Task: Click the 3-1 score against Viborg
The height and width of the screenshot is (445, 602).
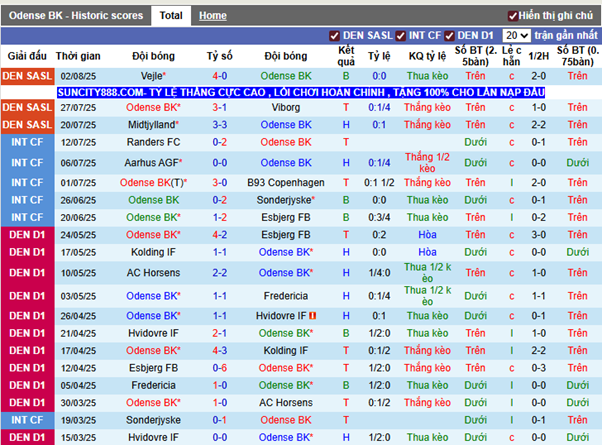Action: point(220,108)
